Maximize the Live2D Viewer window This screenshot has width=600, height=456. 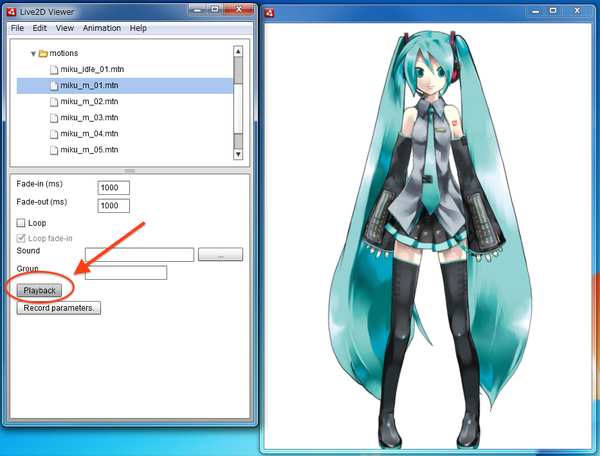(x=215, y=10)
